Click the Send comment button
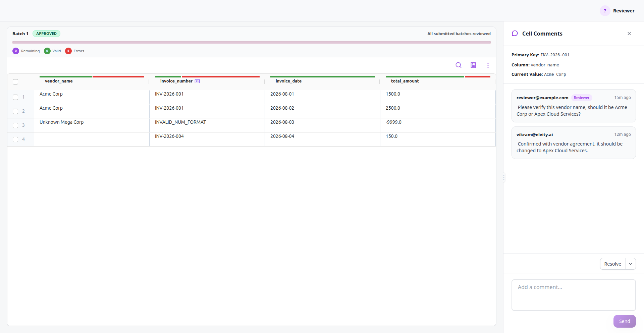Viewport: 644px width, 333px height. [x=625, y=321]
